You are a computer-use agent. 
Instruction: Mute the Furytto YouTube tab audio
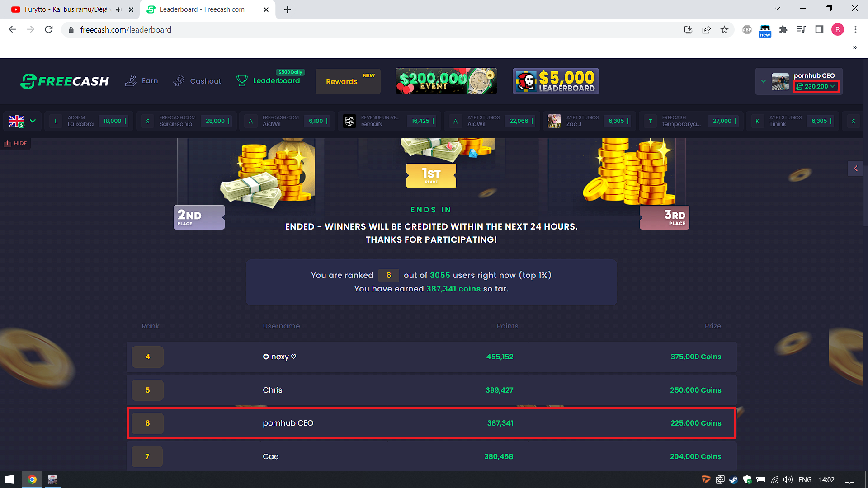pyautogui.click(x=118, y=9)
